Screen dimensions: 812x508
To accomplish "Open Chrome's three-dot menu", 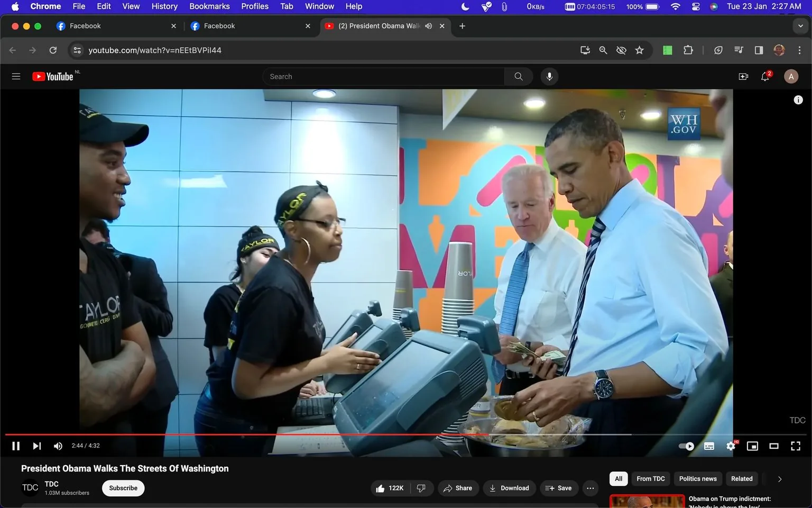I will 800,50.
